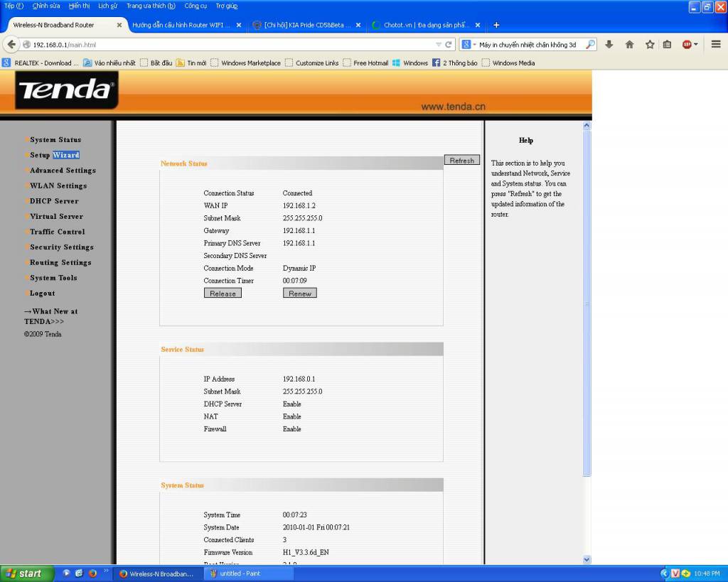
Task: Open the Firefox downloads arrow icon
Action: click(609, 45)
